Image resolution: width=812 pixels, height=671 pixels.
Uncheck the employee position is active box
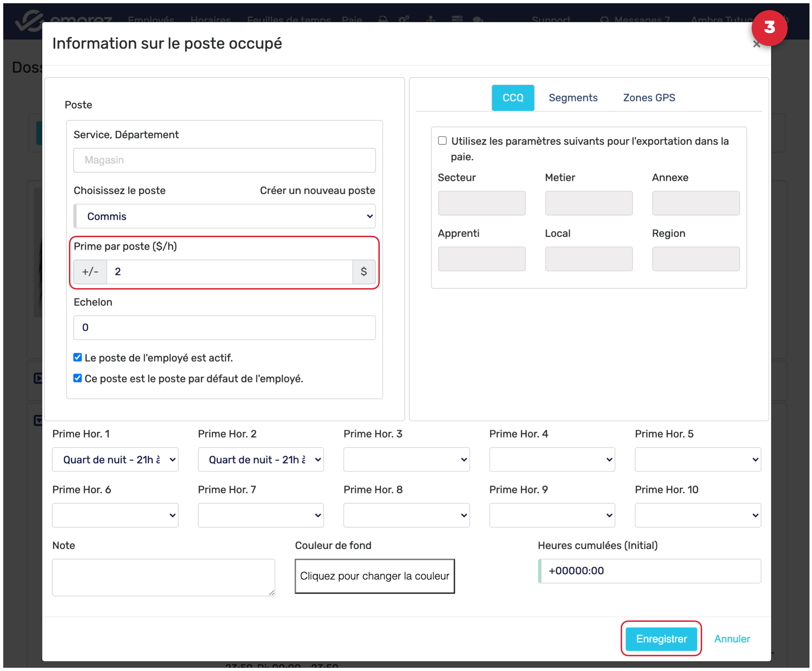pyautogui.click(x=78, y=357)
